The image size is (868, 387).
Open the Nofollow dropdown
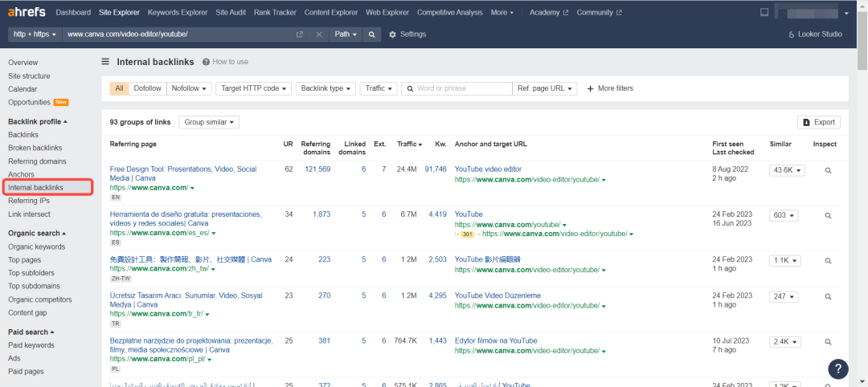[x=189, y=88]
